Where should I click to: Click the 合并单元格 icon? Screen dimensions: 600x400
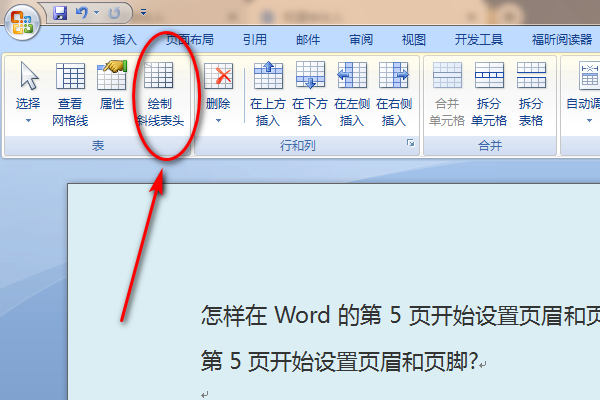point(447,75)
